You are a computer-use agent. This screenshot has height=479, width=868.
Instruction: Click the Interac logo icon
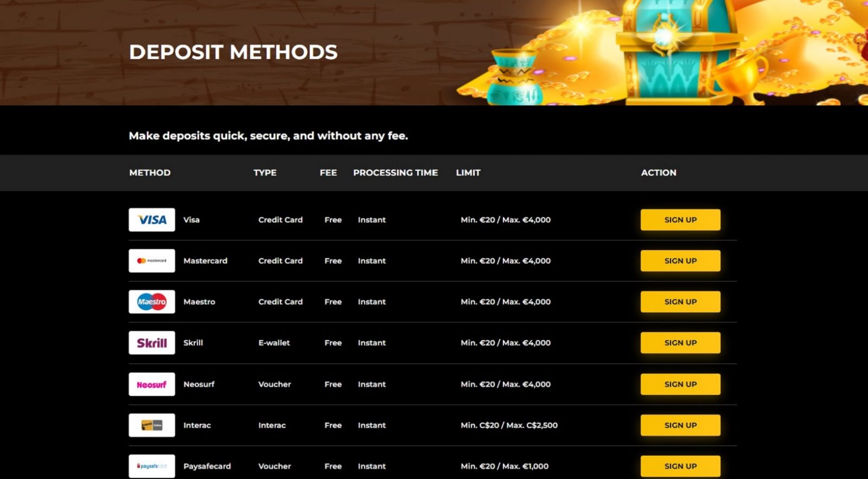[152, 425]
